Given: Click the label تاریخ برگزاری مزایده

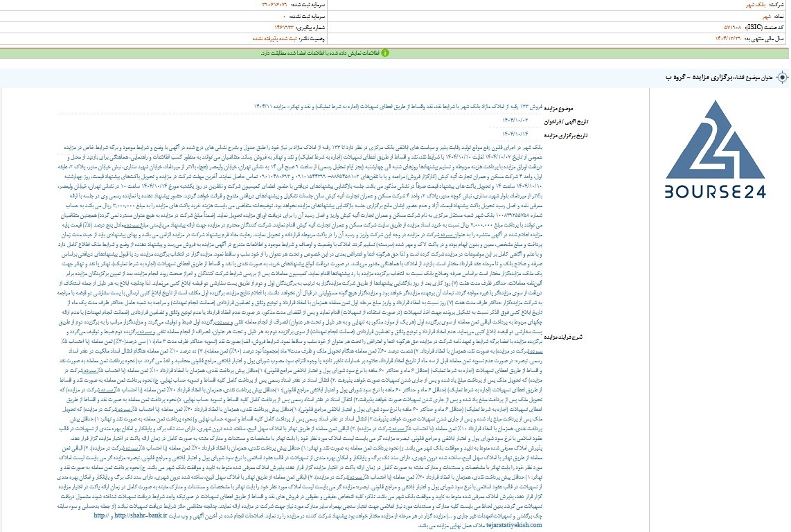Looking at the screenshot, I should pos(565,135).
